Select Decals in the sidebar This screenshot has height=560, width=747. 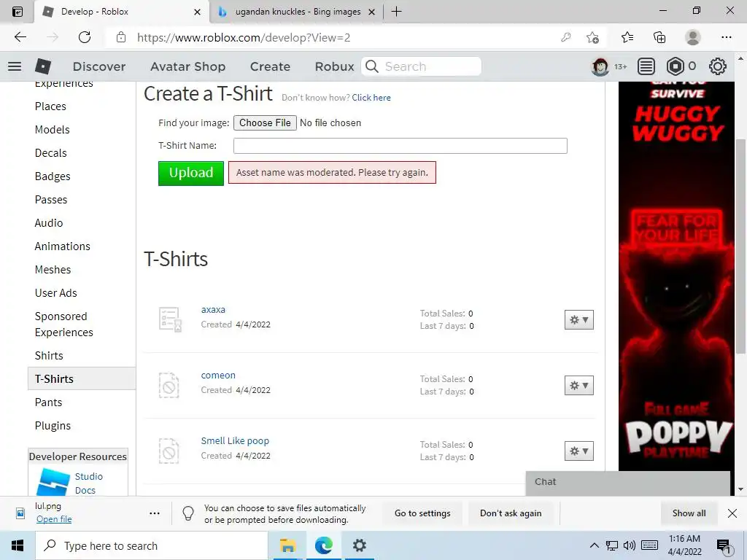click(x=51, y=153)
